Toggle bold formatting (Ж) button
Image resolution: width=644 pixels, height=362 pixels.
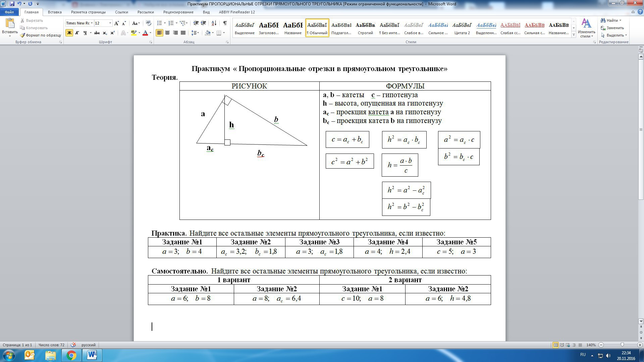click(x=69, y=33)
